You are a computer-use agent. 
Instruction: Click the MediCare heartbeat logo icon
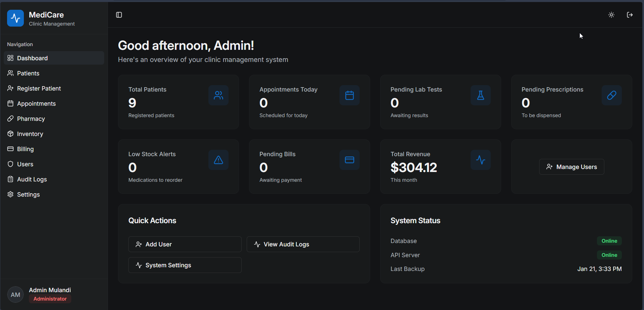pyautogui.click(x=15, y=18)
